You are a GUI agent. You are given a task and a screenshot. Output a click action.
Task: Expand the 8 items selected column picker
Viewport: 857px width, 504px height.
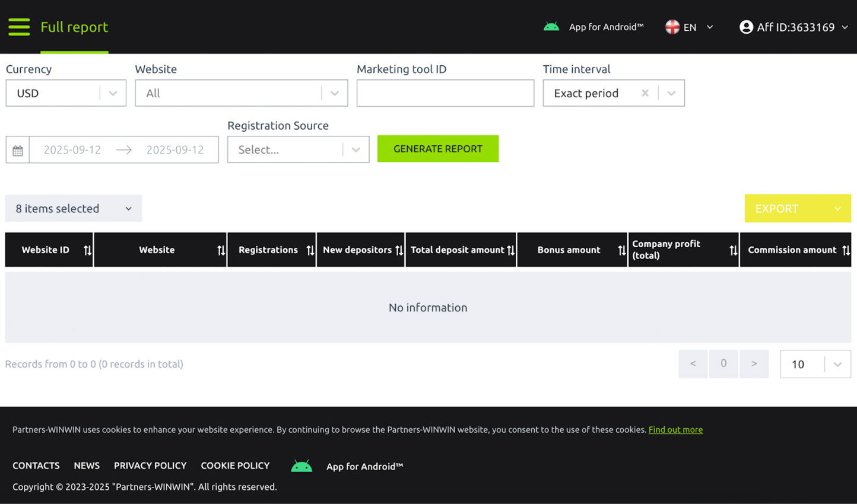[x=74, y=209]
